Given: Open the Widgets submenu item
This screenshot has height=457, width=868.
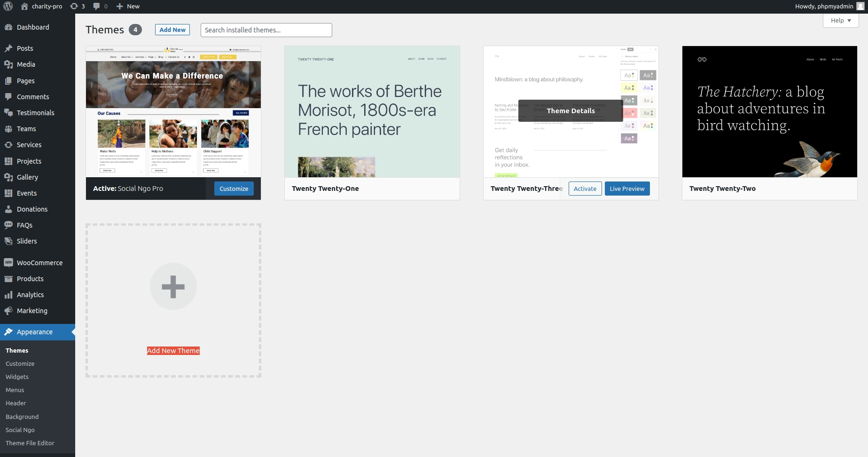Looking at the screenshot, I should 17,377.
